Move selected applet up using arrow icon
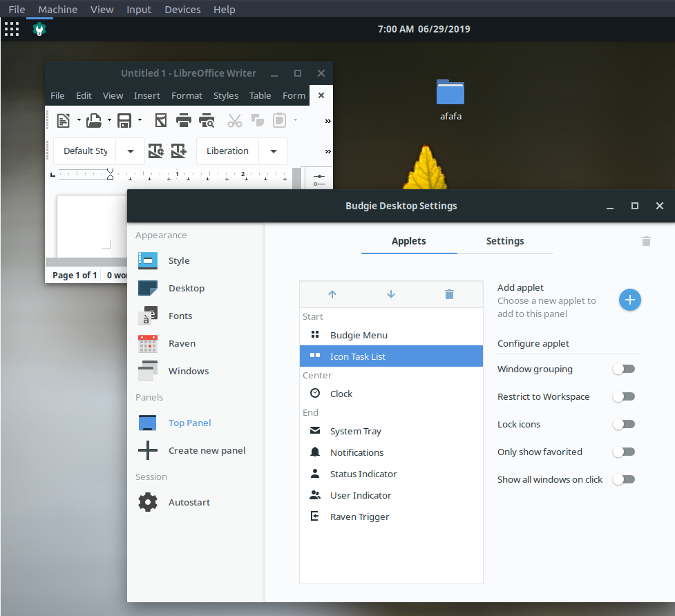The image size is (675, 616). point(332,293)
